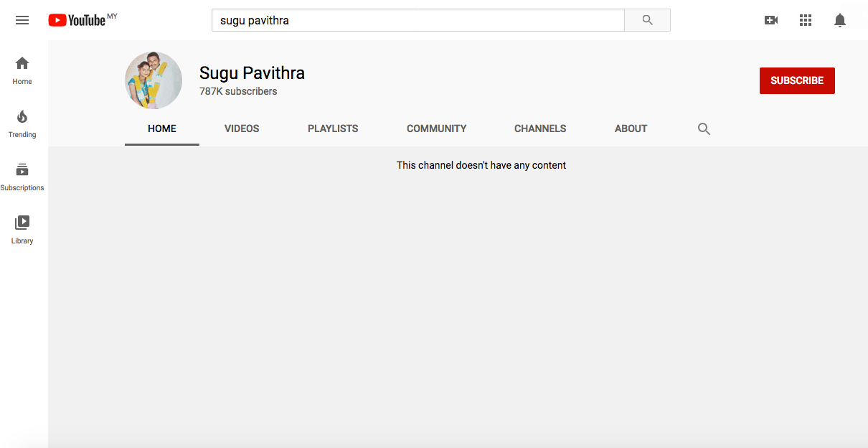This screenshot has width=868, height=448.
Task: View the ABOUT tab
Action: coord(631,129)
